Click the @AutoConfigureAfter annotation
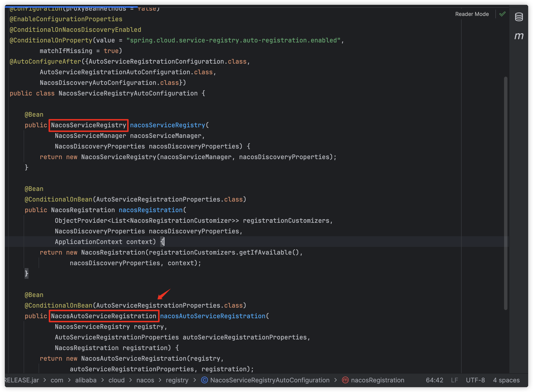The width and height of the screenshot is (533, 392). click(x=45, y=61)
